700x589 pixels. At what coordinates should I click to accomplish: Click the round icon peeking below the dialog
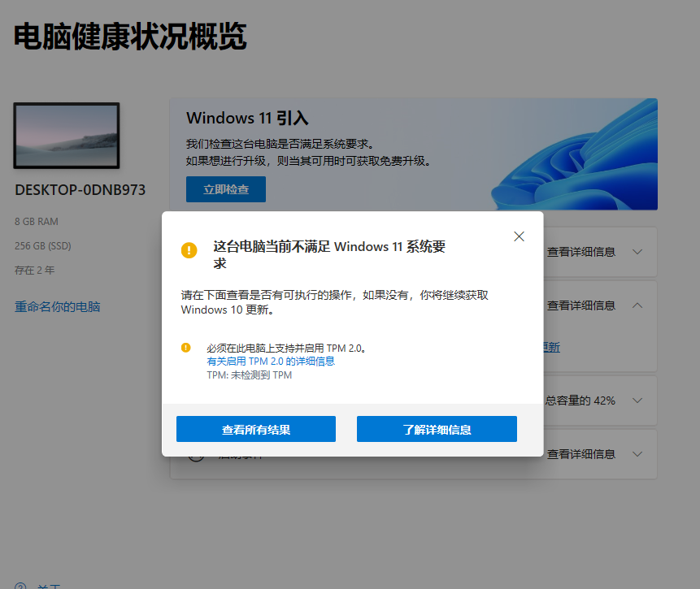click(197, 458)
